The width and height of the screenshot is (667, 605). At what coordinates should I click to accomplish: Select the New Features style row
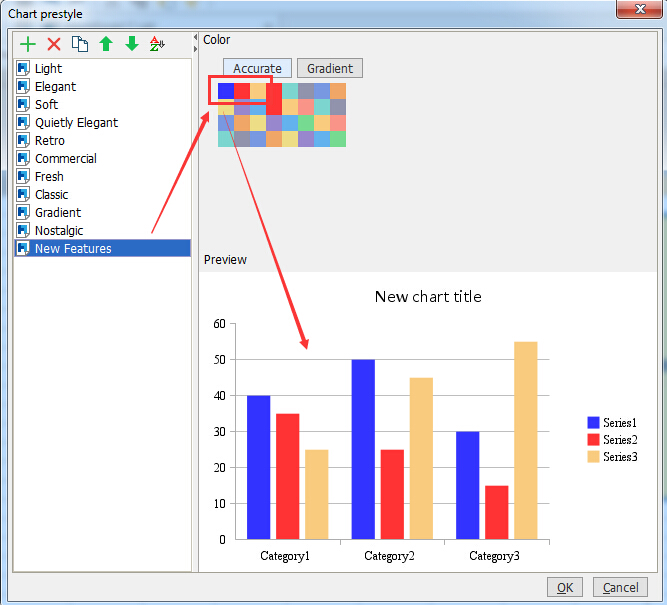(102, 248)
